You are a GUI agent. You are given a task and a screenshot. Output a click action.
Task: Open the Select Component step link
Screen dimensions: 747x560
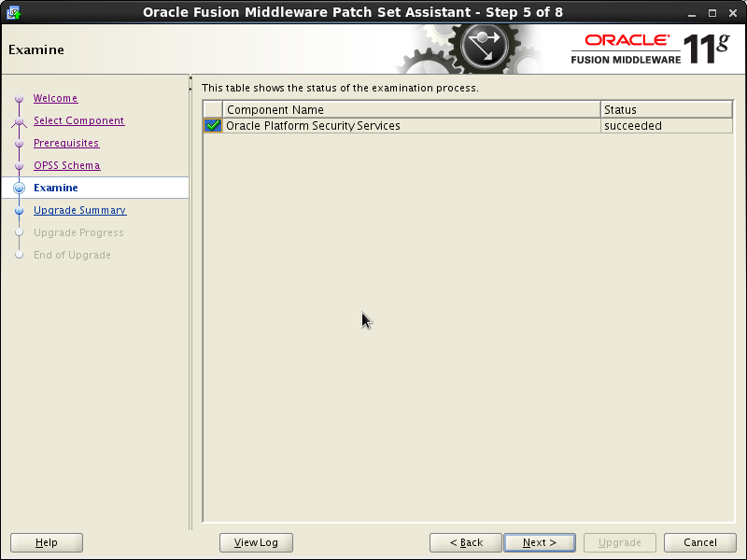pos(79,120)
